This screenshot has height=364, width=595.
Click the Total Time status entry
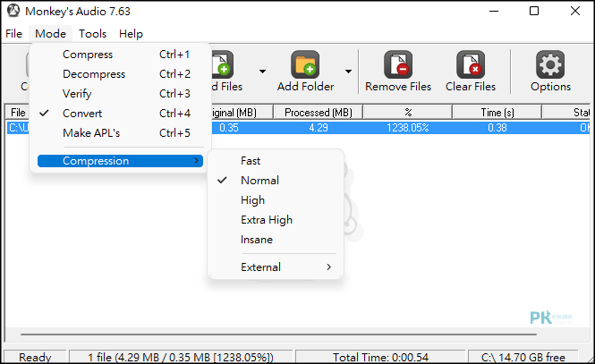click(x=380, y=357)
